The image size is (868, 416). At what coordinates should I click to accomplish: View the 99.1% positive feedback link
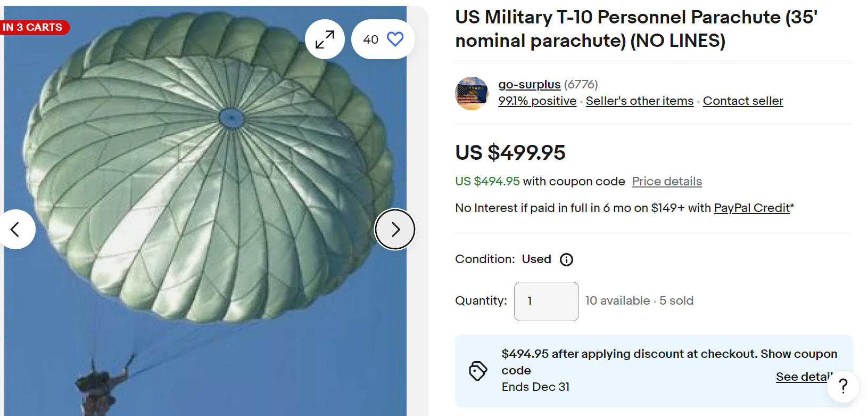click(x=537, y=101)
